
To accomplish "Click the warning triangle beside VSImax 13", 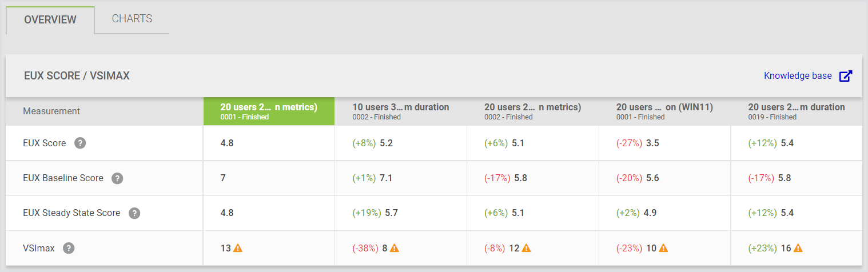I will 238,248.
